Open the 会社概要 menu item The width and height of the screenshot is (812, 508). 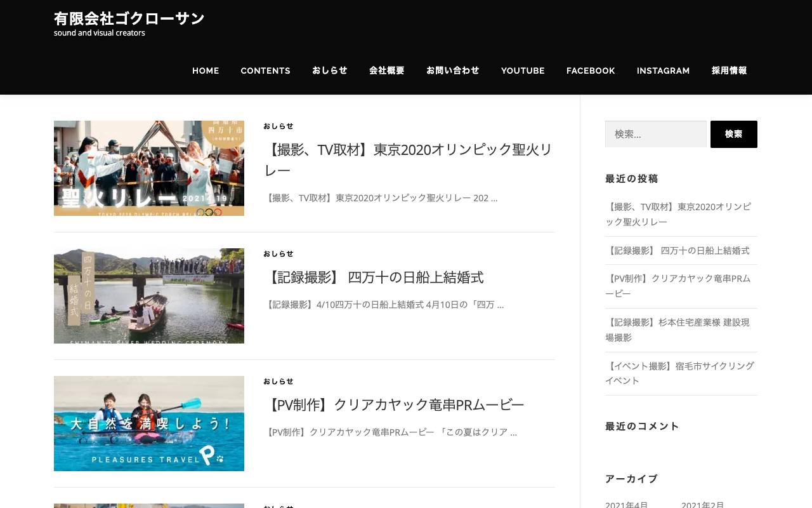click(387, 70)
